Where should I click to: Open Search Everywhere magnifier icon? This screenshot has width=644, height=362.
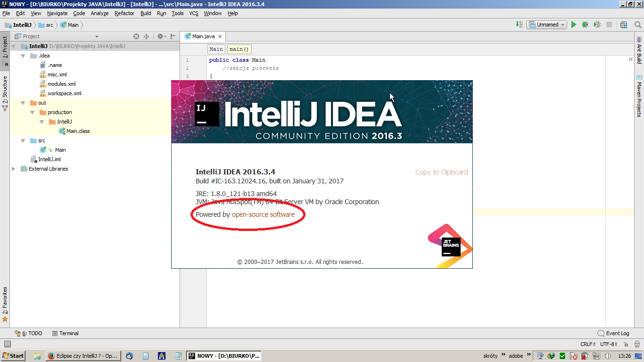[x=638, y=25]
